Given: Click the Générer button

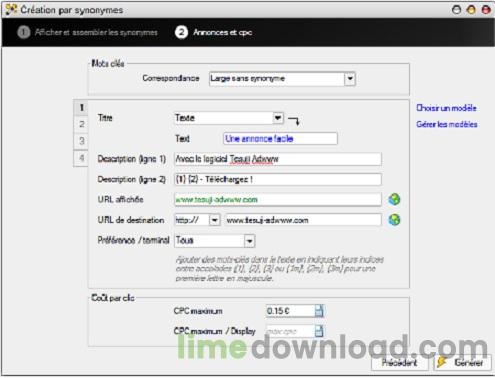Looking at the screenshot, I should click(462, 362).
